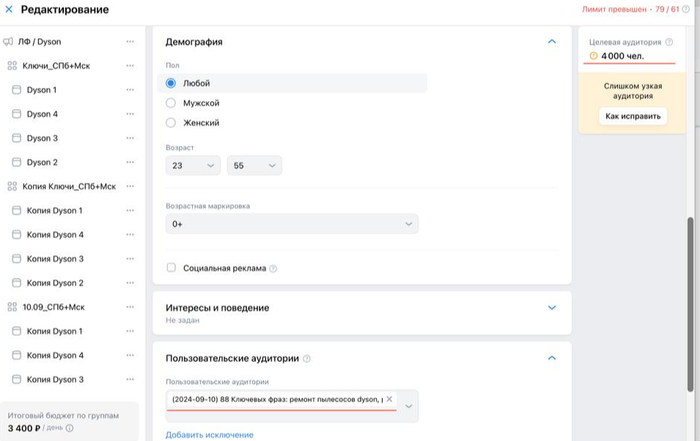Close the editing panel with the X icon
The width and height of the screenshot is (700, 441).
pos(9,9)
